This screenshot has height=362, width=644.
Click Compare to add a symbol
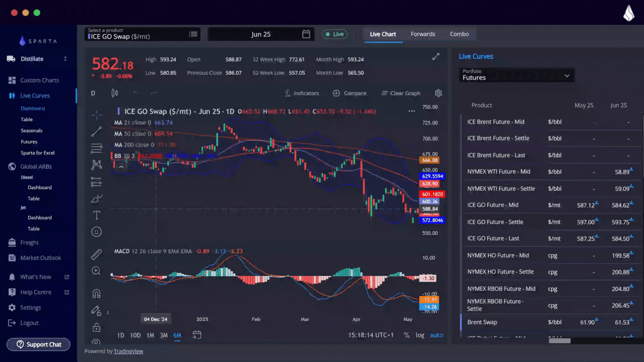(x=350, y=93)
